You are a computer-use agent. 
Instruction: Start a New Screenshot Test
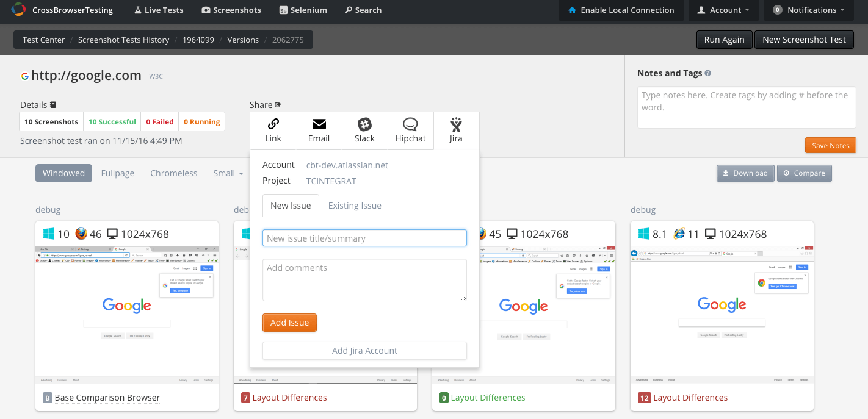tap(804, 40)
